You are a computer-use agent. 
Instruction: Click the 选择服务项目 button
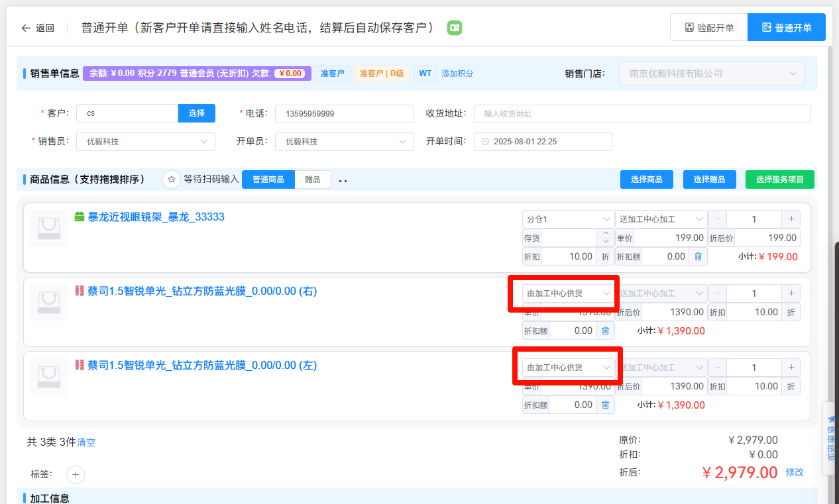[x=779, y=179]
